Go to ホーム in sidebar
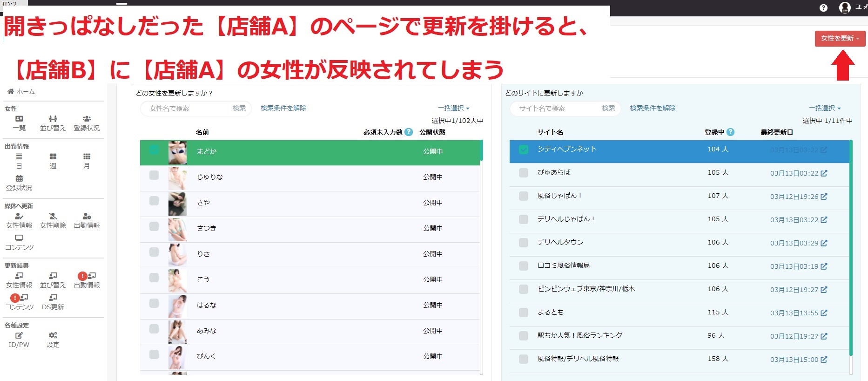868x381 pixels. 21,92
